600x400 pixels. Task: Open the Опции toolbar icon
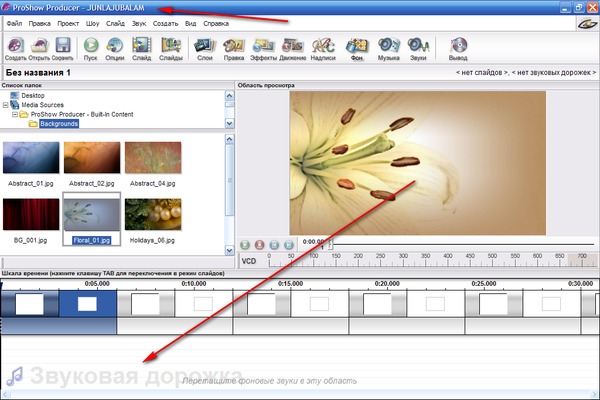coord(115,49)
